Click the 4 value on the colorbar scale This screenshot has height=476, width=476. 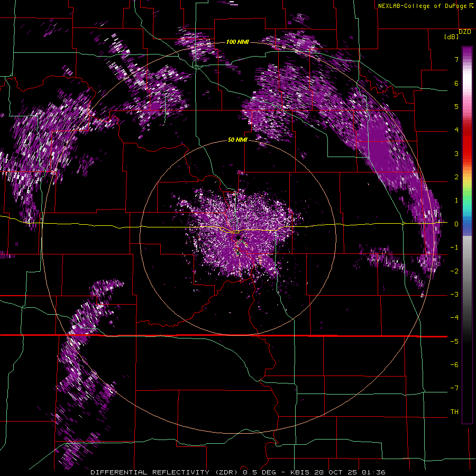click(456, 130)
